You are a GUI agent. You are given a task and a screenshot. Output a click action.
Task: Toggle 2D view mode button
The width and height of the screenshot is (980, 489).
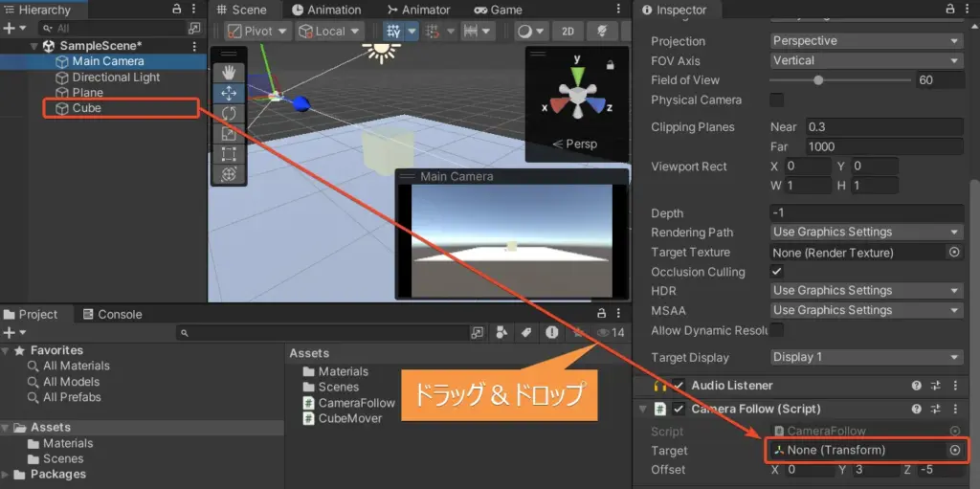(568, 31)
